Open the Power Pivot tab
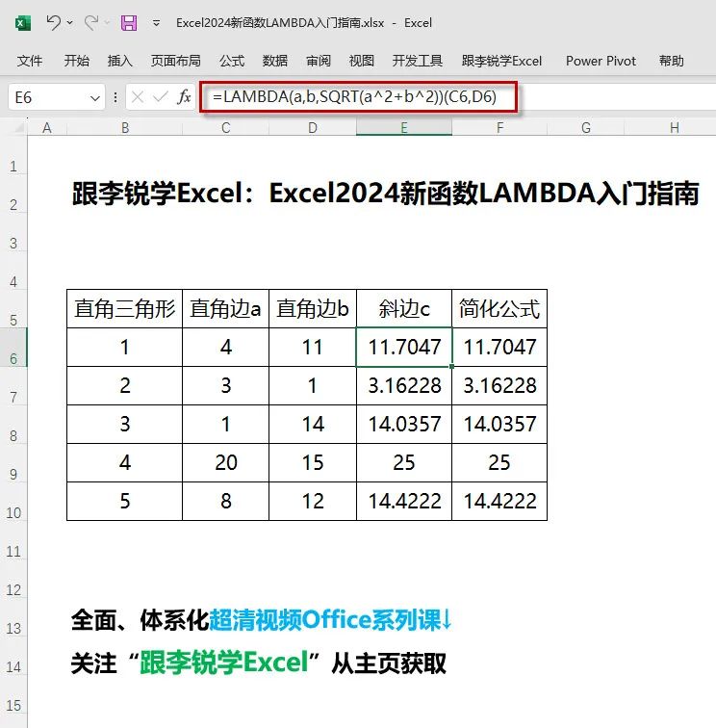716x728 pixels. 601,61
